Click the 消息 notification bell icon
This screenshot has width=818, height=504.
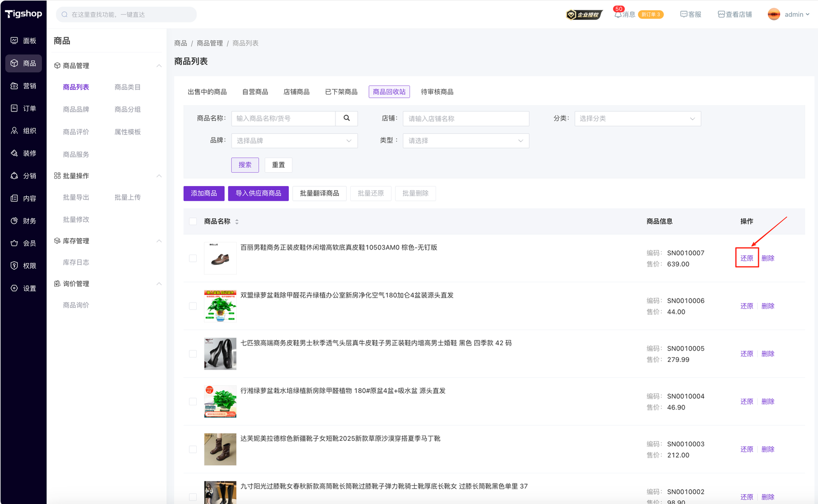618,14
